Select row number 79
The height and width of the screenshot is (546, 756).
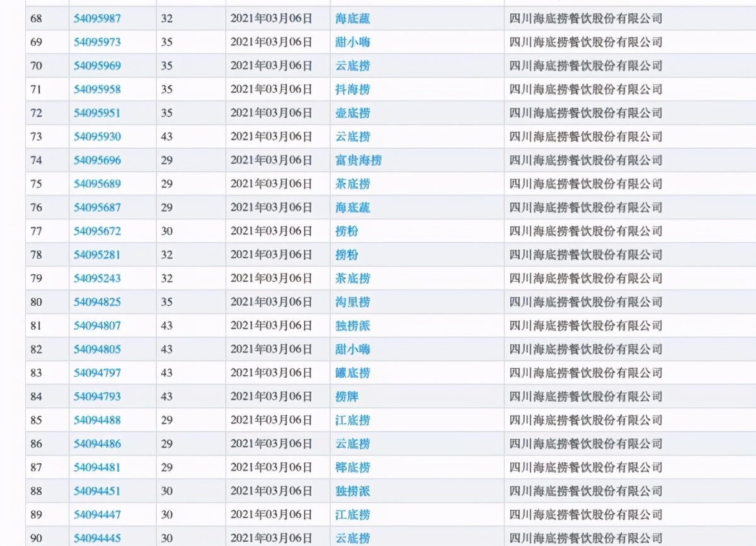(36, 279)
